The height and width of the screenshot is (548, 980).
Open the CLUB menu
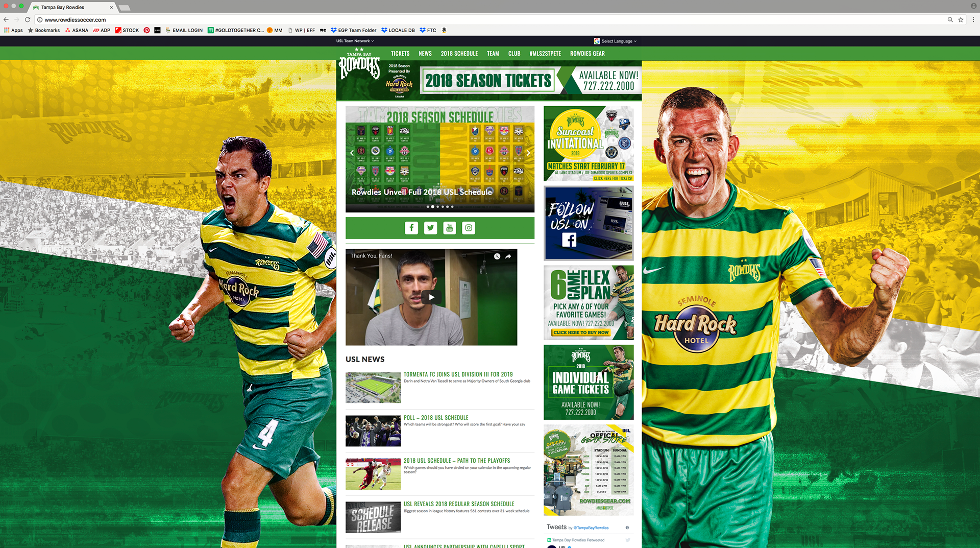click(514, 54)
